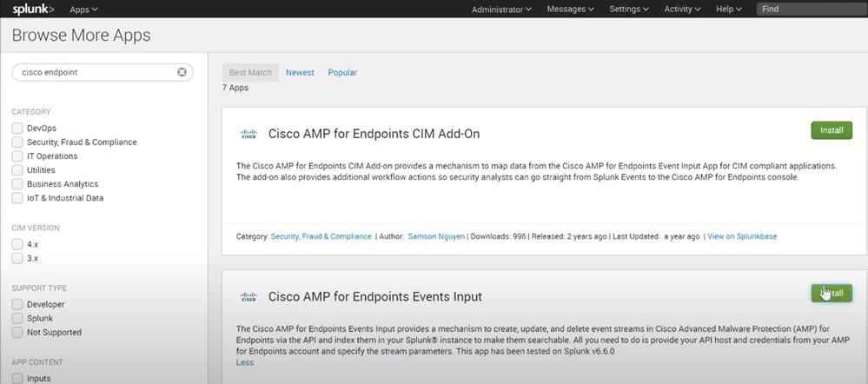Collapse description with the Less link
The image size is (868, 384).
tap(245, 362)
